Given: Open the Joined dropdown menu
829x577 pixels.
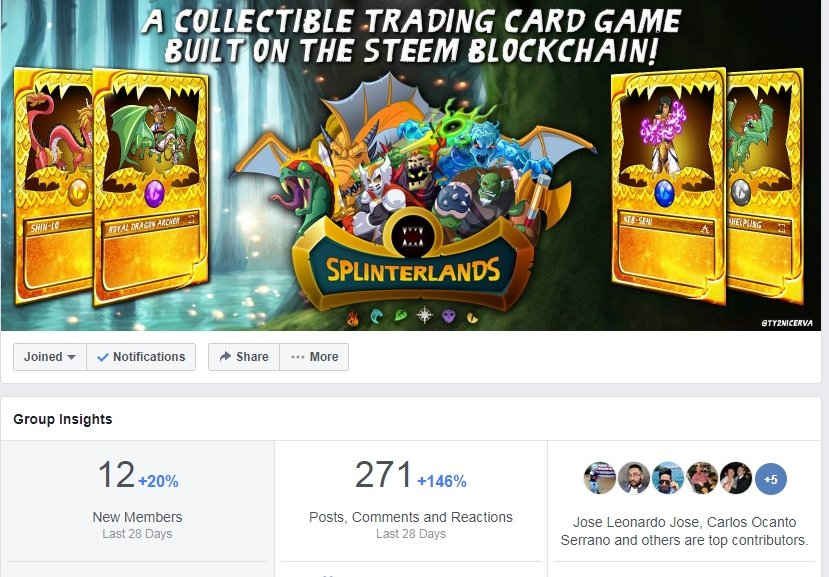Looking at the screenshot, I should pyautogui.click(x=50, y=357).
